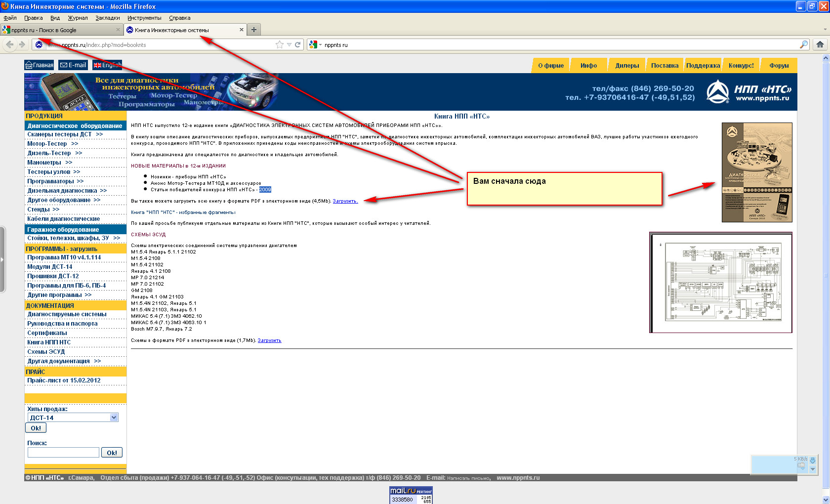Click the reload page icon
This screenshot has height=504, width=830.
298,44
